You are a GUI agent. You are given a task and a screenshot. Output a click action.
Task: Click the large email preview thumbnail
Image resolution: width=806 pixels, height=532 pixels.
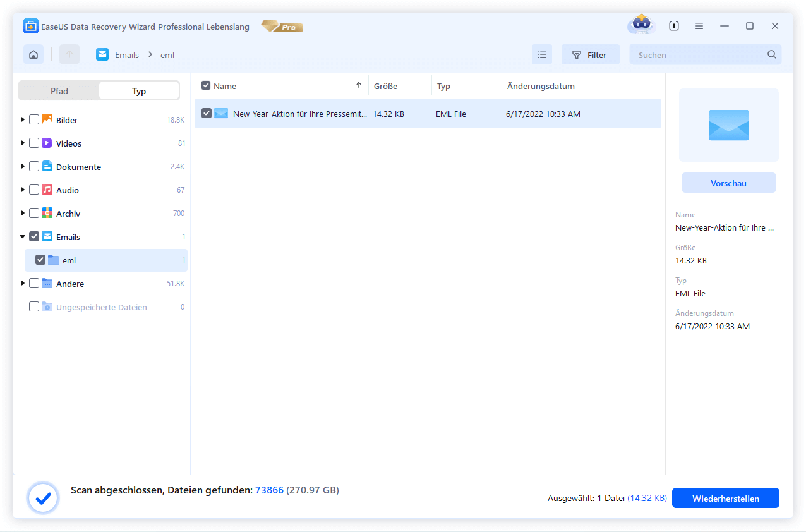[x=729, y=125]
